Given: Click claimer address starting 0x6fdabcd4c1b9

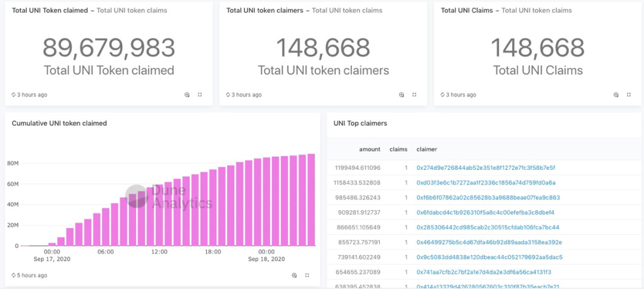Looking at the screenshot, I should click(485, 212).
